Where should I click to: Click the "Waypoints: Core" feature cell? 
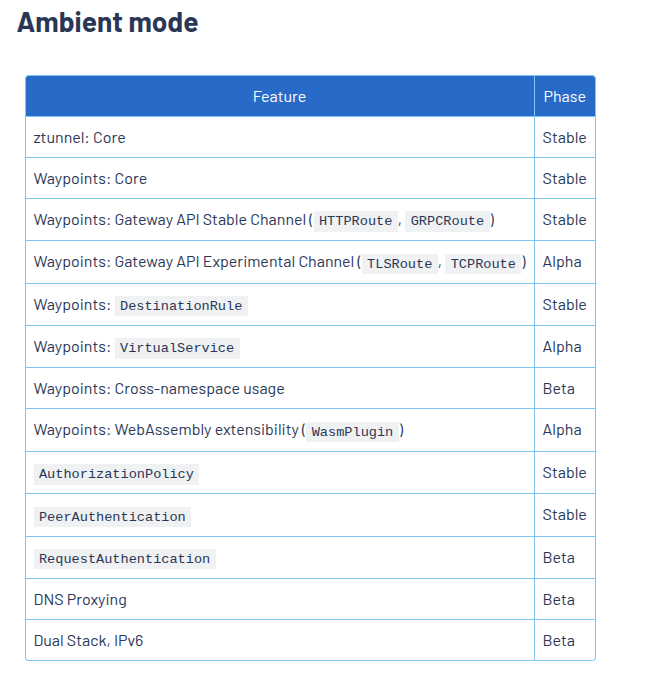click(279, 178)
